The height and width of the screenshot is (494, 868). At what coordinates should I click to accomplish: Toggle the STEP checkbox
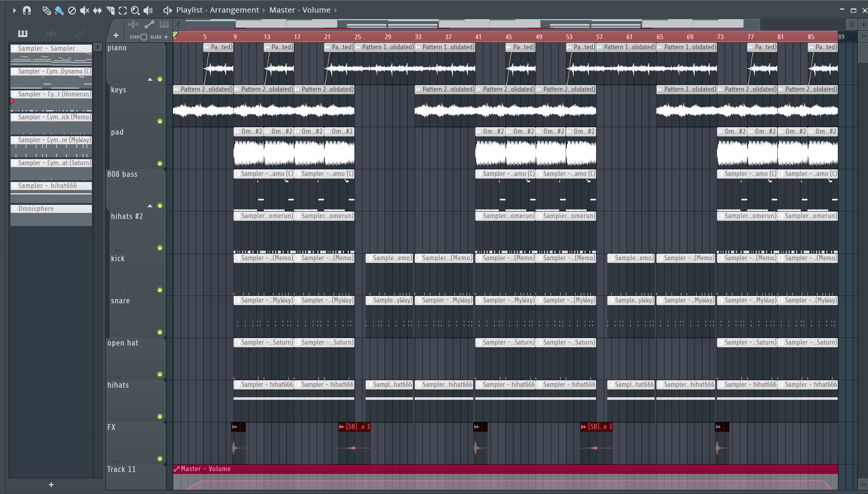click(143, 37)
